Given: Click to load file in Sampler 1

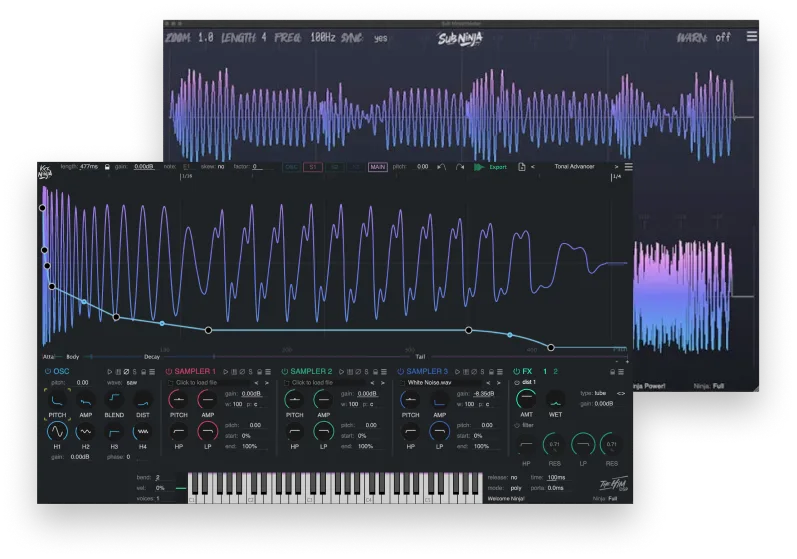Looking at the screenshot, I should (x=203, y=382).
